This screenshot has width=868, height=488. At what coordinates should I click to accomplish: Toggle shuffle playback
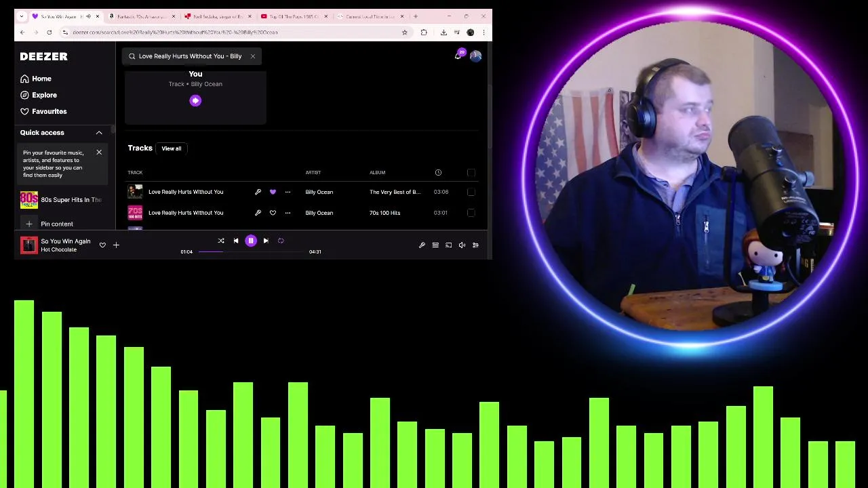click(220, 241)
